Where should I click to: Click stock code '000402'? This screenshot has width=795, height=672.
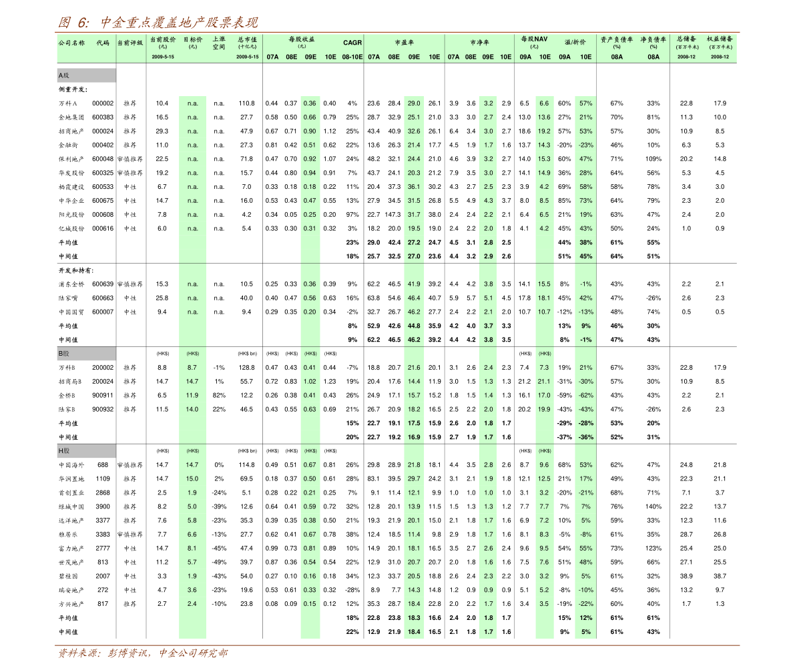click(103, 145)
